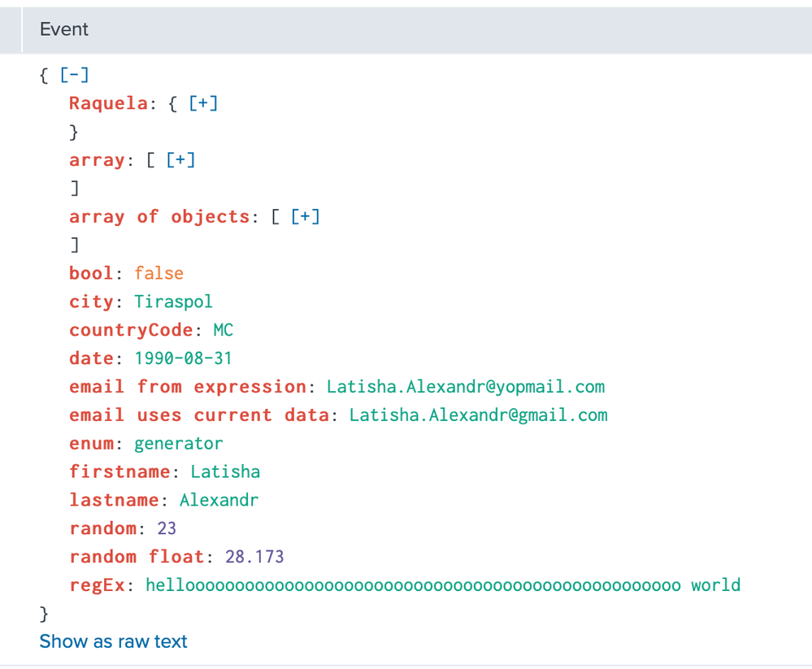Expand the array field
Viewport: 812px width, 669px height.
click(180, 160)
